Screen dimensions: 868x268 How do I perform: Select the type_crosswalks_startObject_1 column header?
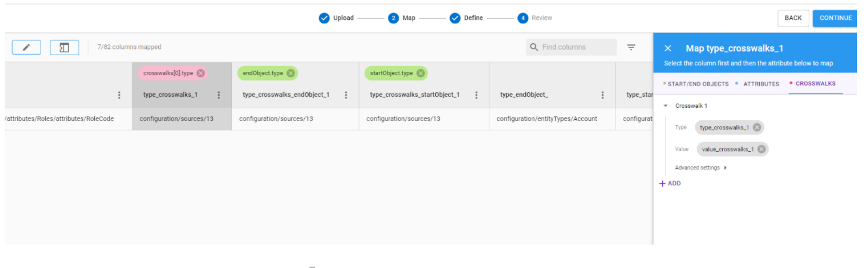pyautogui.click(x=415, y=95)
